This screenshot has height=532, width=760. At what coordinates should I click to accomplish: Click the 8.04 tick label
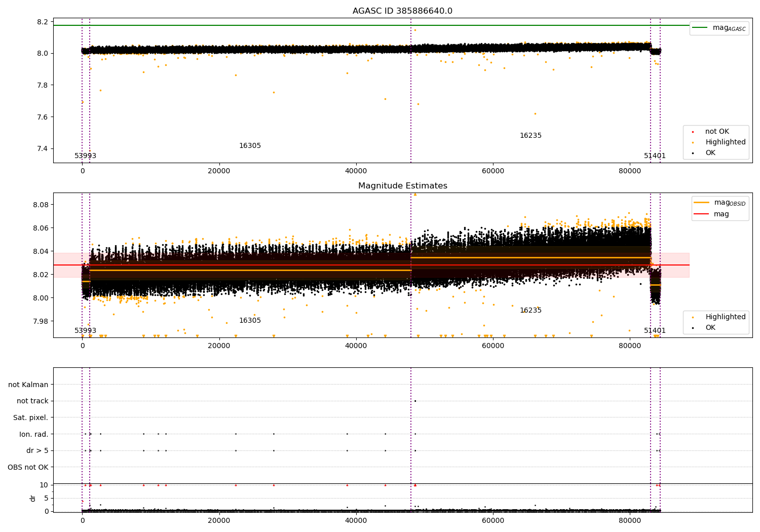coord(41,251)
